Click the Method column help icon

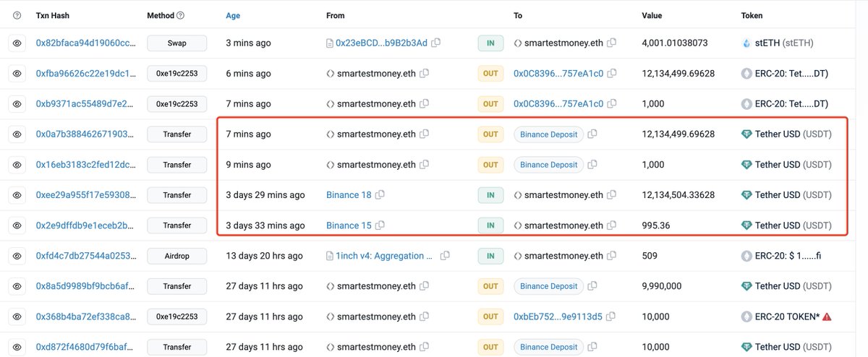pyautogui.click(x=180, y=15)
